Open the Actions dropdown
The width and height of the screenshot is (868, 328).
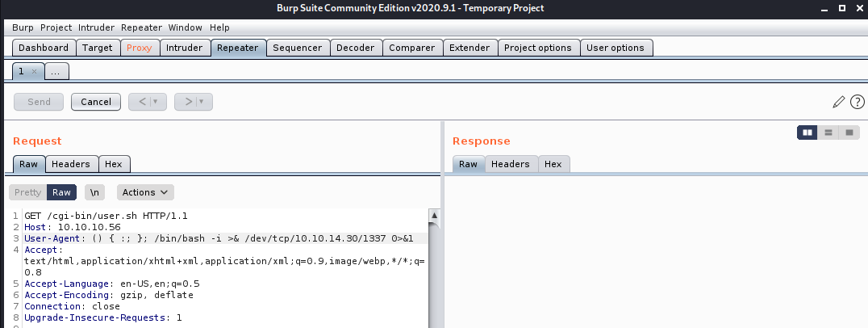coord(145,192)
